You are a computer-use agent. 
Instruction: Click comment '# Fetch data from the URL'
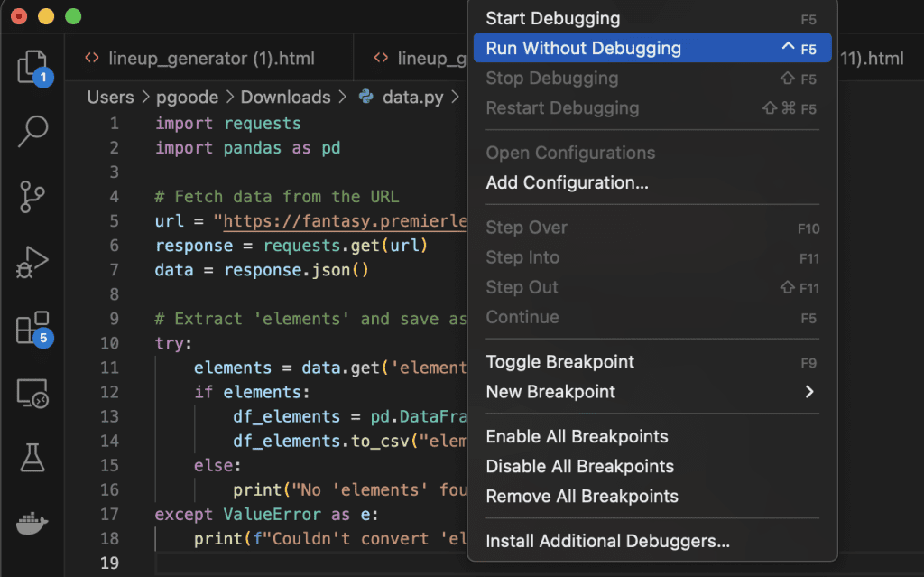(x=276, y=197)
